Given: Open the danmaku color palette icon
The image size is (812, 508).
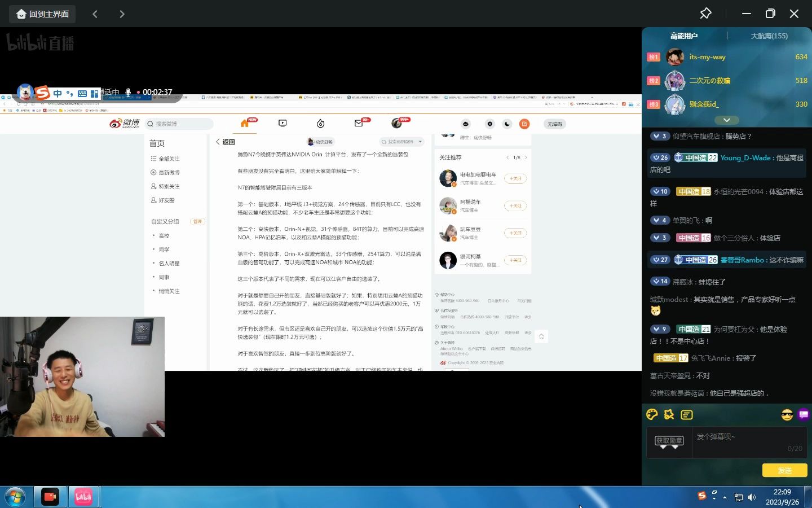Looking at the screenshot, I should (652, 414).
